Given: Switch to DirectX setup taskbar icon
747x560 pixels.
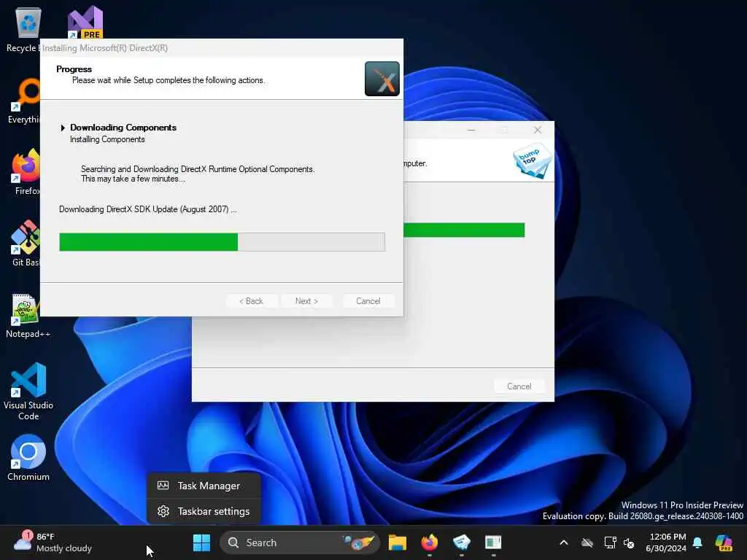Looking at the screenshot, I should point(493,542).
